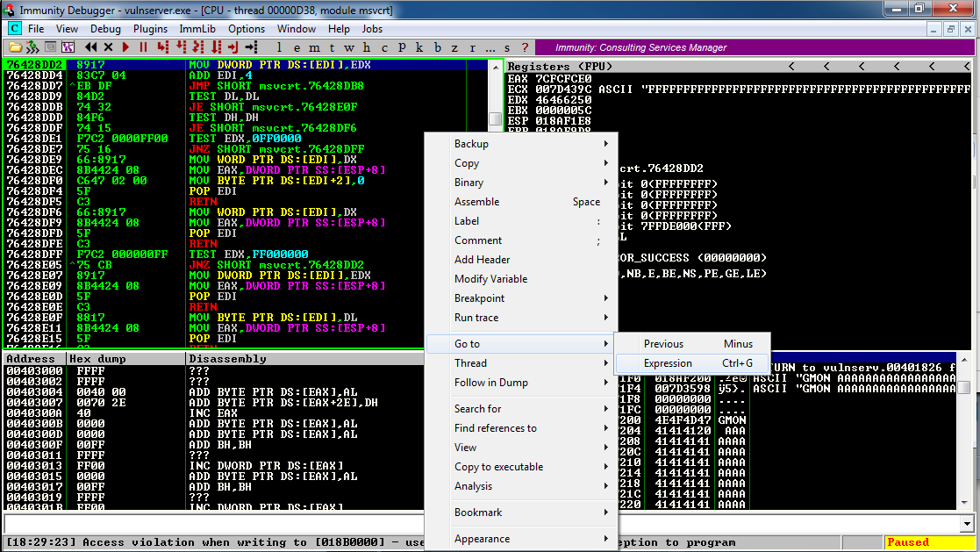Open the call stack via the 'k' button
The width and height of the screenshot is (980, 552).
[x=420, y=47]
